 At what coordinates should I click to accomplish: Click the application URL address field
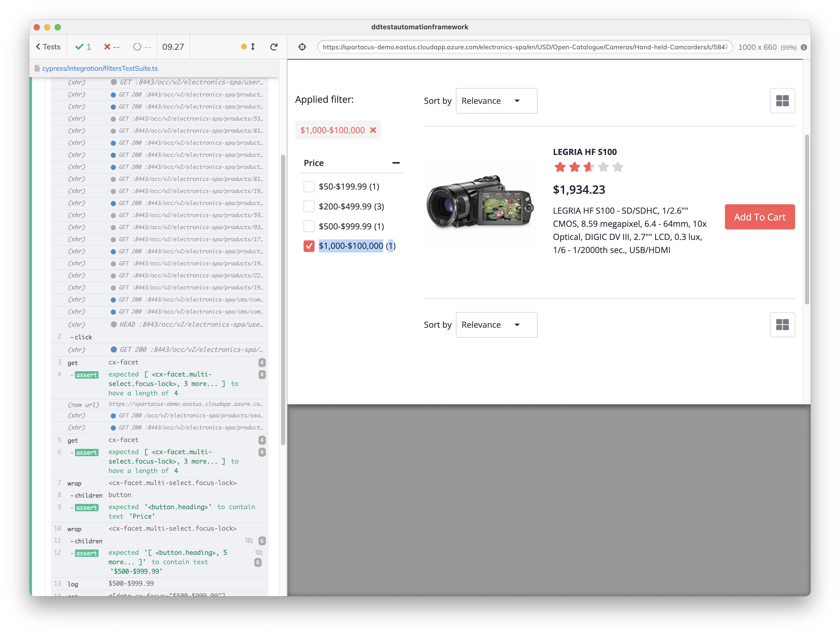point(525,47)
